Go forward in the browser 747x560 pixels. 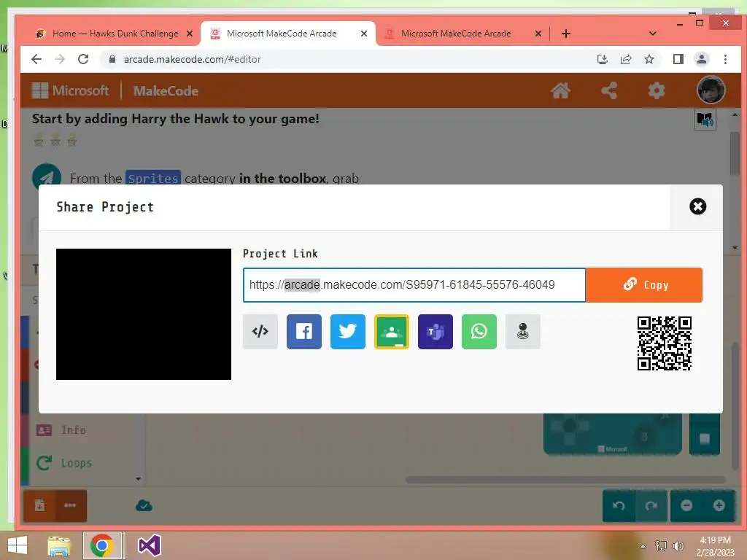pyautogui.click(x=60, y=59)
